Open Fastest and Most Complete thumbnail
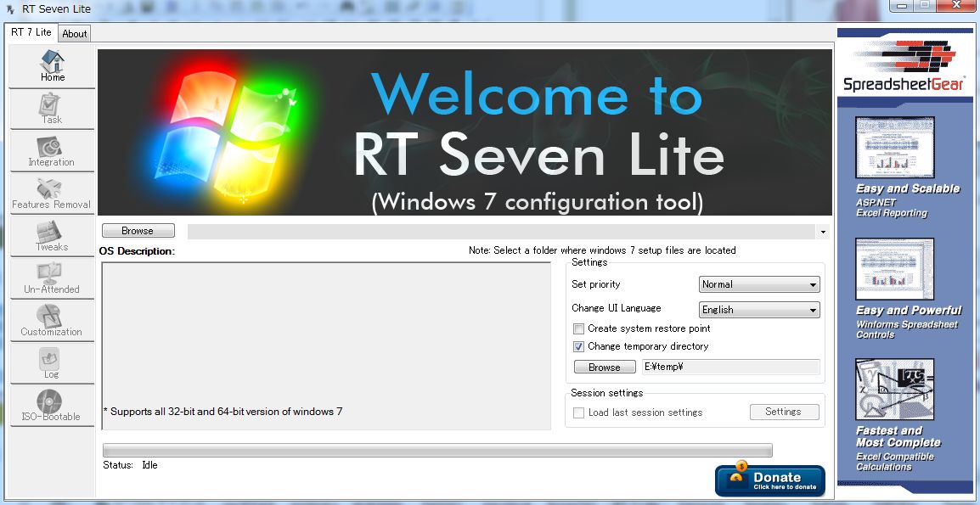The height and width of the screenshot is (505, 980). pos(895,390)
